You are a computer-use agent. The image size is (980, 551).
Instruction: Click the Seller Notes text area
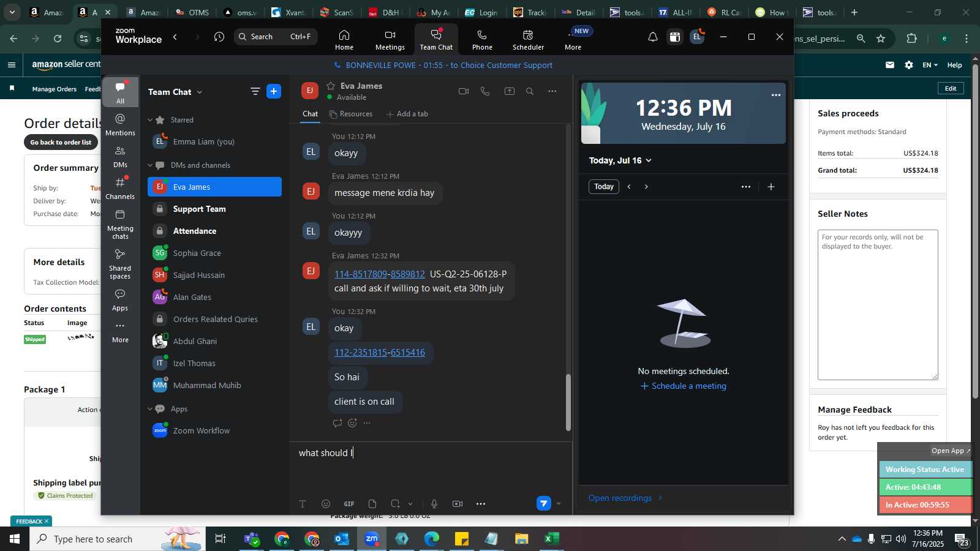[x=878, y=305]
